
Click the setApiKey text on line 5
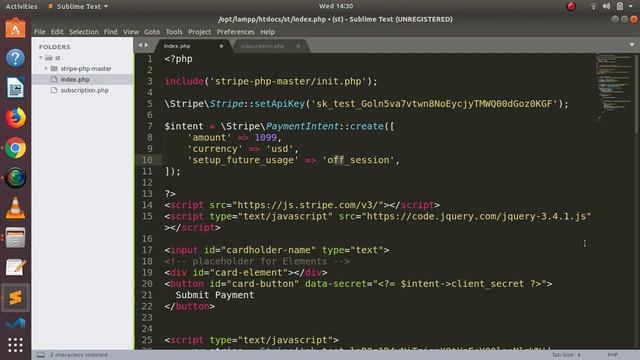(x=279, y=104)
